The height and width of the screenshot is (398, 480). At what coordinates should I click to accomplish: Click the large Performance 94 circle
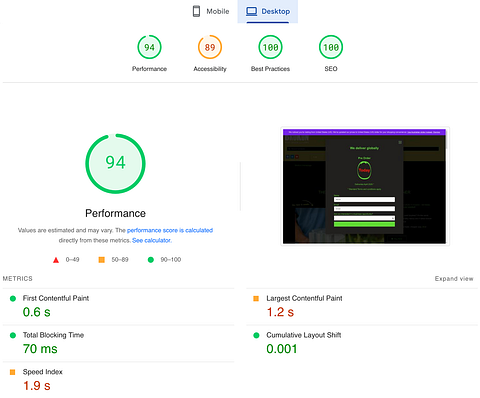(115, 164)
